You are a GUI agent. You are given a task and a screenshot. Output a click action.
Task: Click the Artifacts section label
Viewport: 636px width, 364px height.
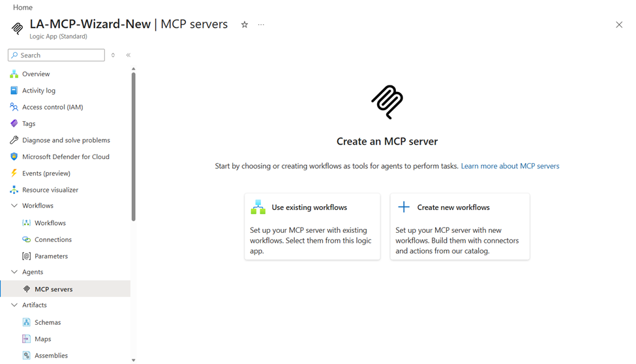(35, 305)
